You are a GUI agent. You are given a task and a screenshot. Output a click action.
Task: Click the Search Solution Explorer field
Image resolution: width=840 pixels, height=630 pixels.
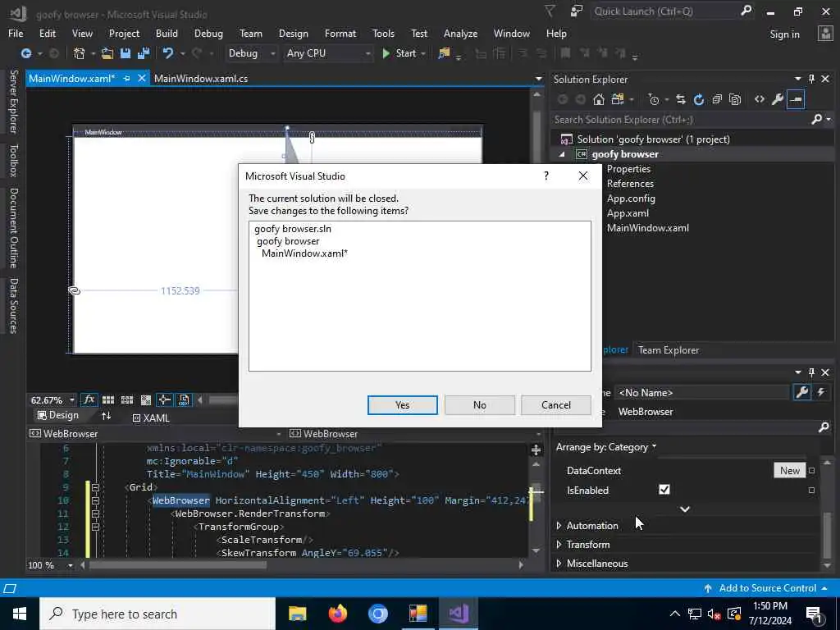click(680, 120)
